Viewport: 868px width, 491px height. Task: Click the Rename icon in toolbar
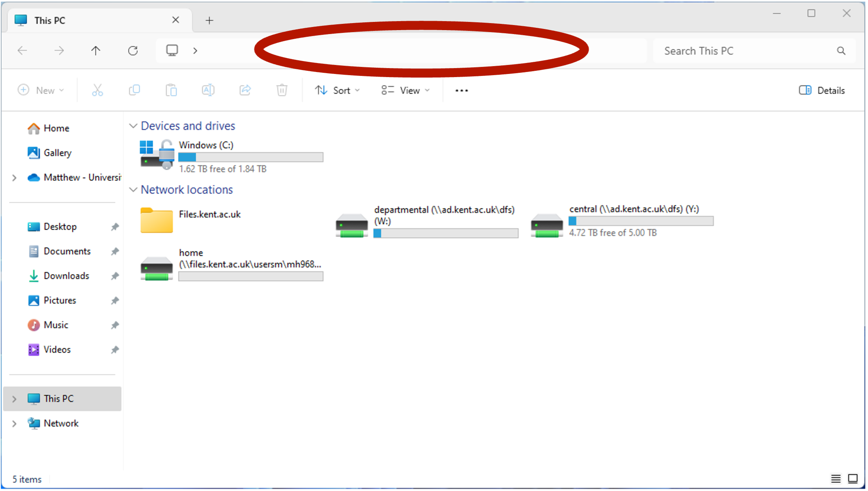point(208,90)
